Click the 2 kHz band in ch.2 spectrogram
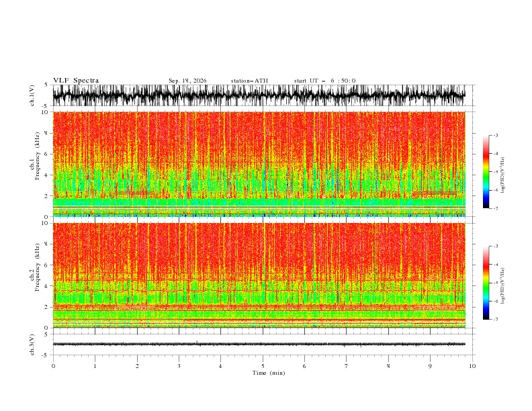Screen dimensions: 532x411 coord(259,307)
